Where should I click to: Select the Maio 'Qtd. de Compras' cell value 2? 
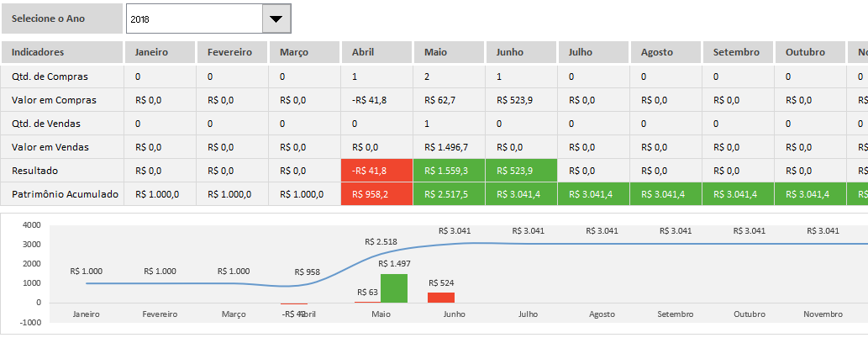point(449,77)
